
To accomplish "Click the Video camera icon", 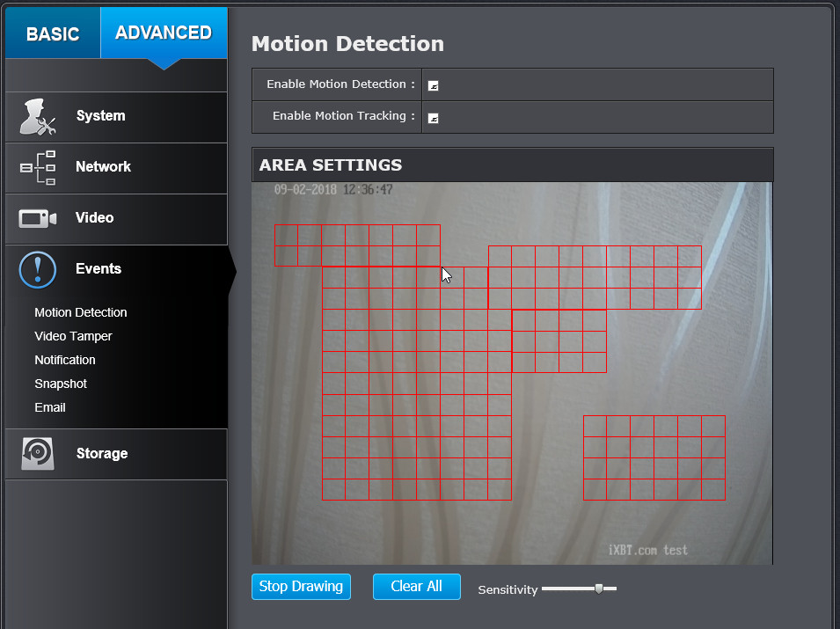I will pyautogui.click(x=38, y=218).
